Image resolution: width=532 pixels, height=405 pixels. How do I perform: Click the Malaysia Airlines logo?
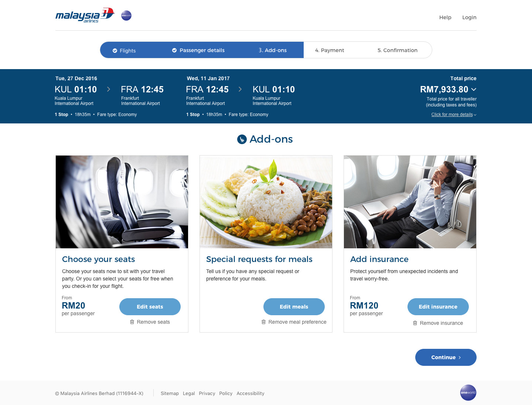85,16
